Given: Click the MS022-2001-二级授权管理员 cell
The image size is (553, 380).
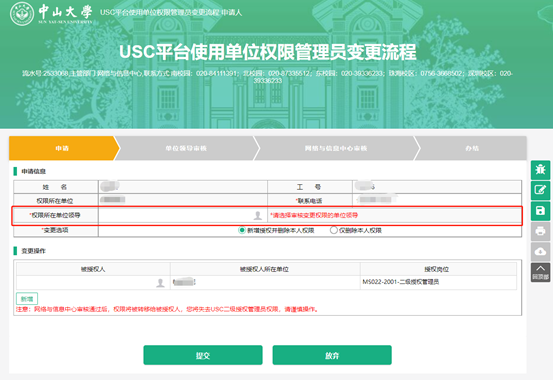Looking at the screenshot, I should tap(438, 282).
